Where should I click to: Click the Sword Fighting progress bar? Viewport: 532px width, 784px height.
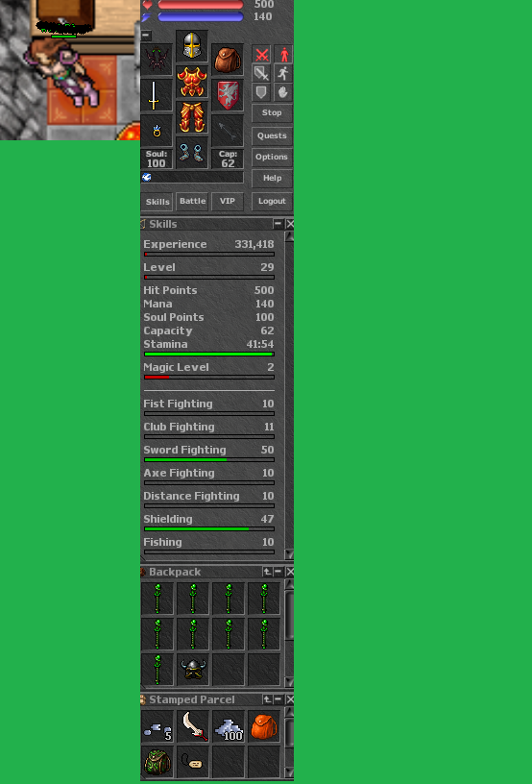click(208, 459)
